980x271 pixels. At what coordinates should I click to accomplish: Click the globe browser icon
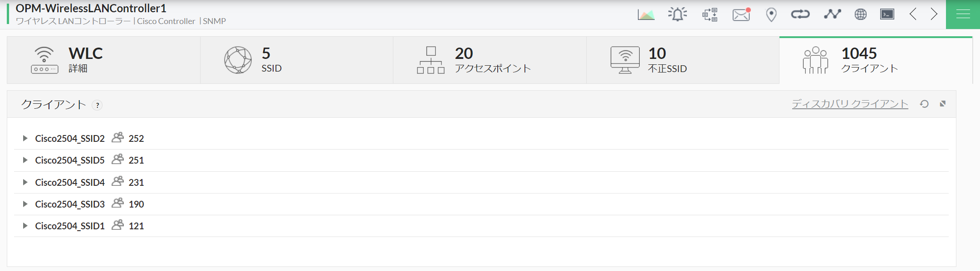click(860, 15)
